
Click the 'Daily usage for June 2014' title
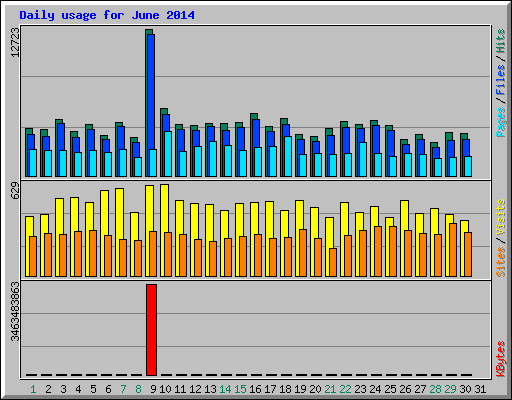click(107, 15)
